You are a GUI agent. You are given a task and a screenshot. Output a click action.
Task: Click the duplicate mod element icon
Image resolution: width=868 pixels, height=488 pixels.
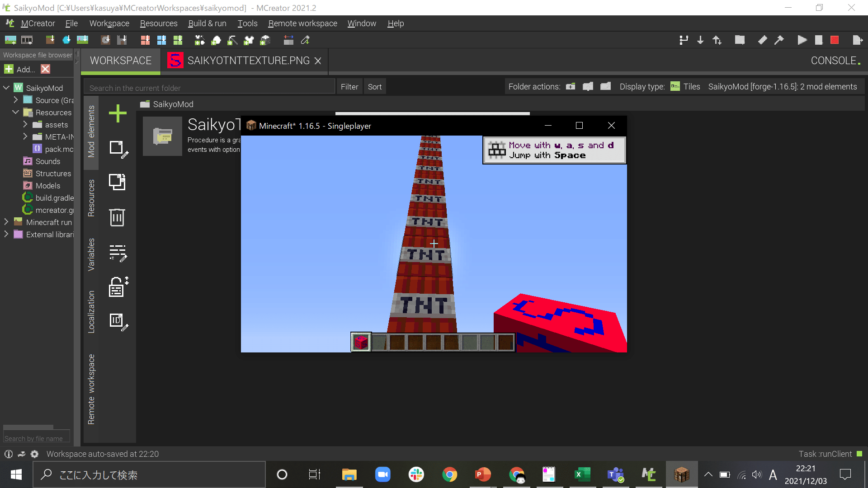point(117,182)
